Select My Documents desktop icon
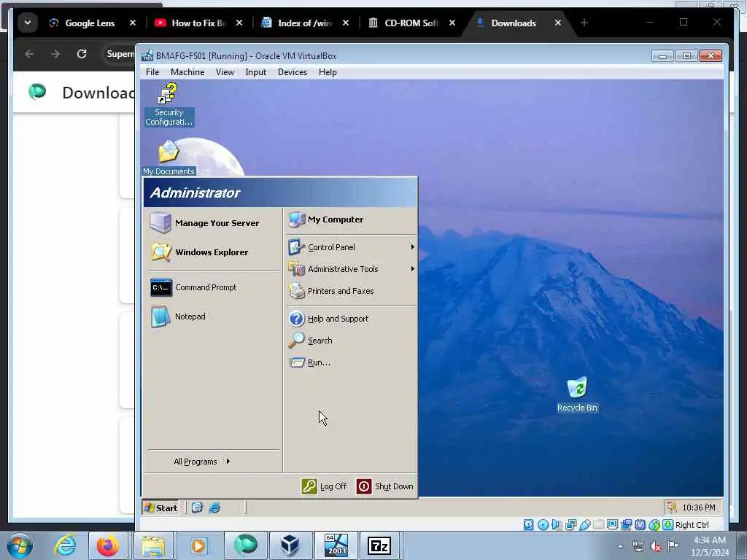The width and height of the screenshot is (747, 560). point(169,157)
